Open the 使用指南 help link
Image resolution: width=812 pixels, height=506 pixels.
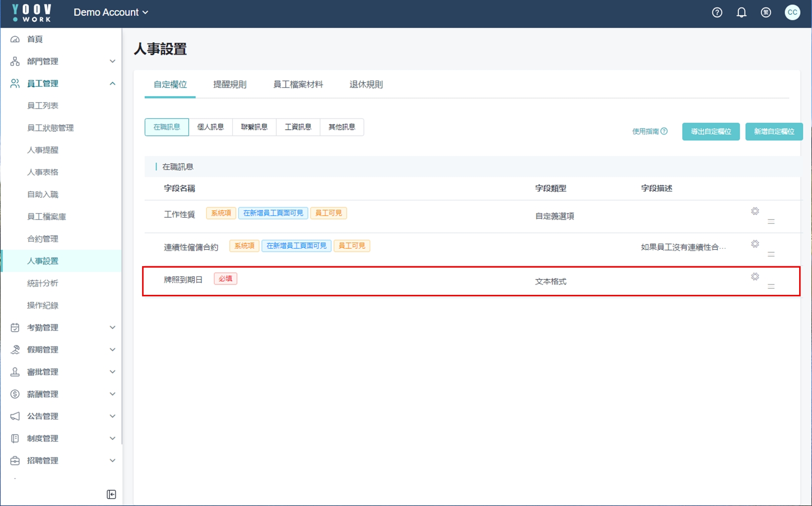650,131
